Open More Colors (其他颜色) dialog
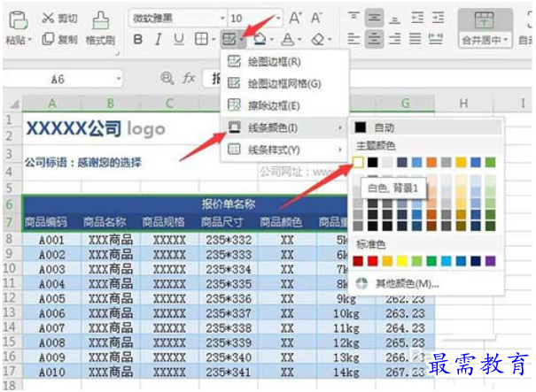536x392 pixels. tap(426, 283)
